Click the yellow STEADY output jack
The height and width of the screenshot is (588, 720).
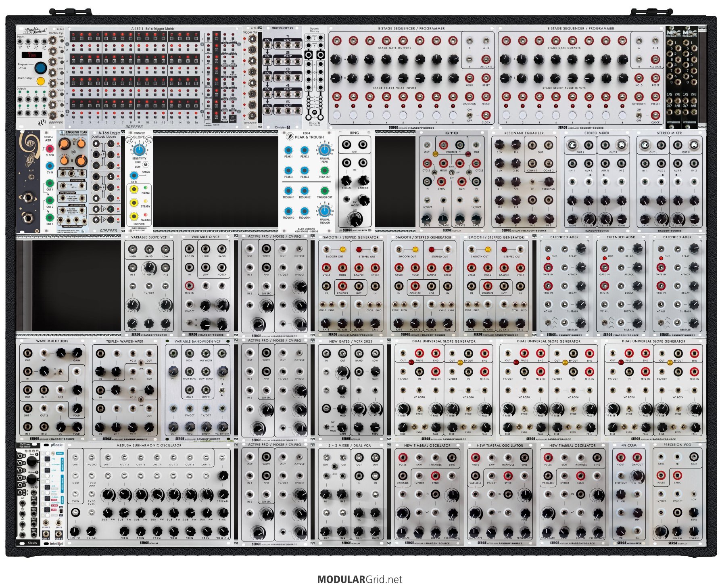[134, 203]
